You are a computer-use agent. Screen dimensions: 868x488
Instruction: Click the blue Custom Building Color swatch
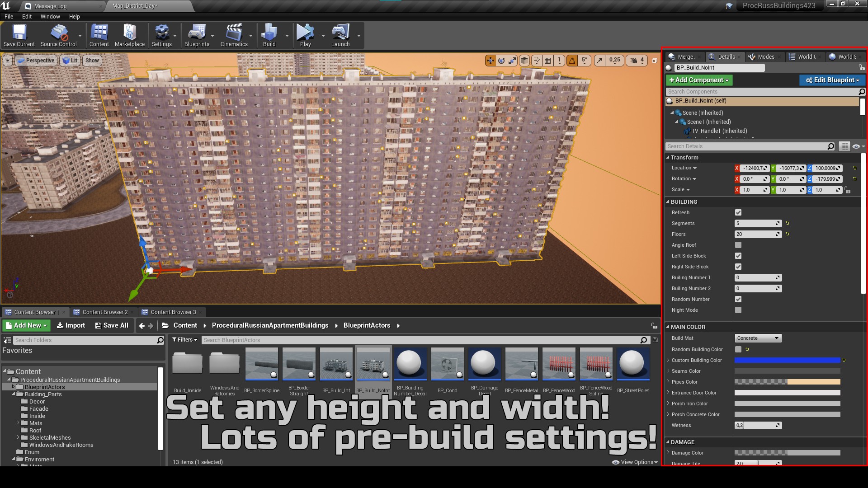click(x=787, y=360)
